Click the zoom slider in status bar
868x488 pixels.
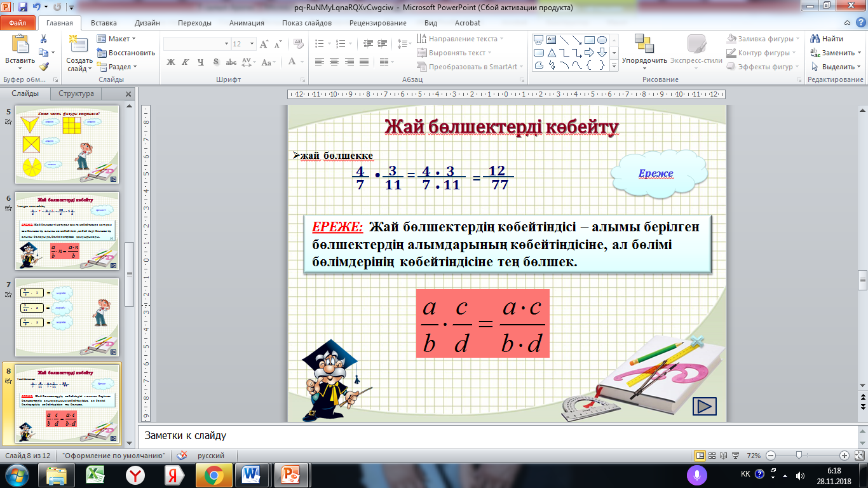(799, 456)
